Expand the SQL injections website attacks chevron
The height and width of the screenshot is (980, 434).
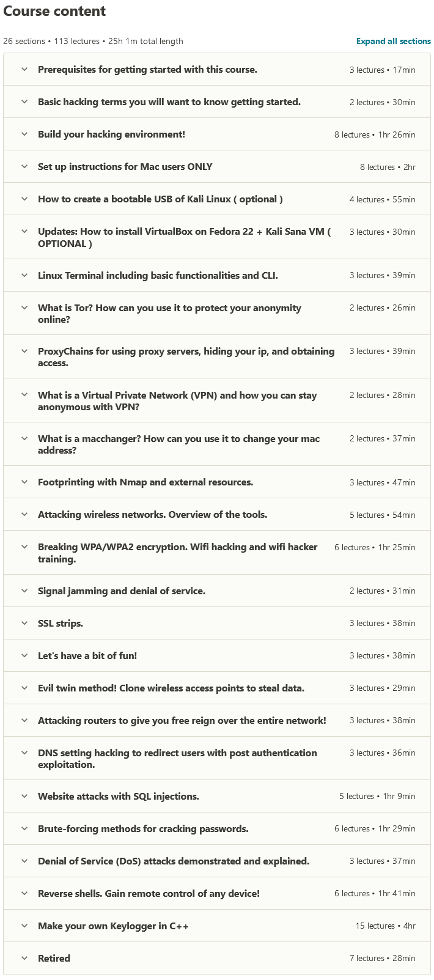click(24, 796)
